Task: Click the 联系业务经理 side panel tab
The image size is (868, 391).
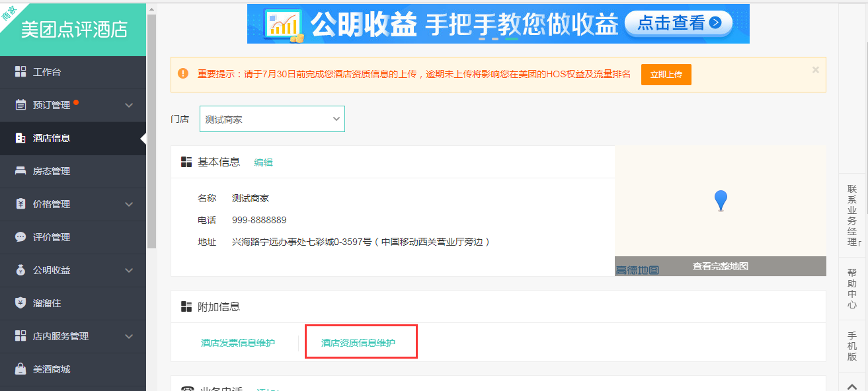Action: [x=852, y=215]
